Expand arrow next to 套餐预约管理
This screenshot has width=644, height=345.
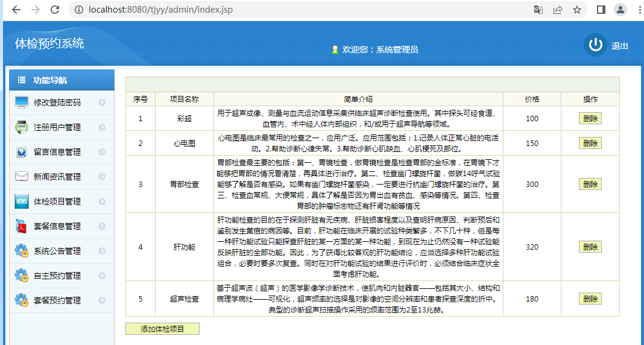click(x=102, y=300)
